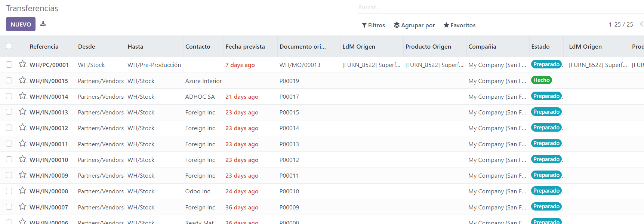Select all rows with header checkbox
Viewport: 644px width, 224px height.
coord(9,46)
